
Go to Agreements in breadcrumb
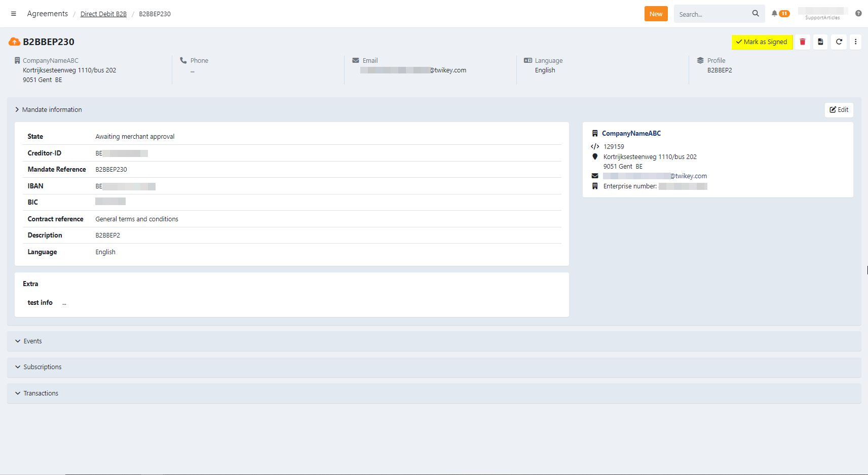[x=48, y=14]
